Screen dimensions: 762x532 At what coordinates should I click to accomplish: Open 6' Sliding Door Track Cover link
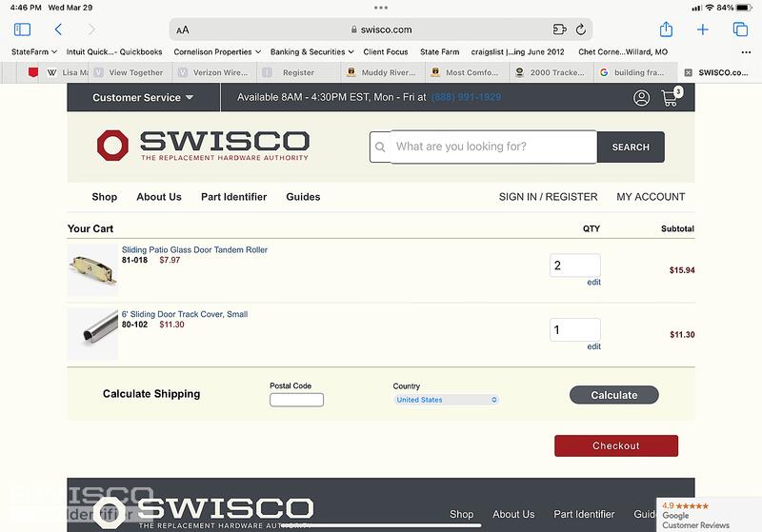pyautogui.click(x=185, y=314)
